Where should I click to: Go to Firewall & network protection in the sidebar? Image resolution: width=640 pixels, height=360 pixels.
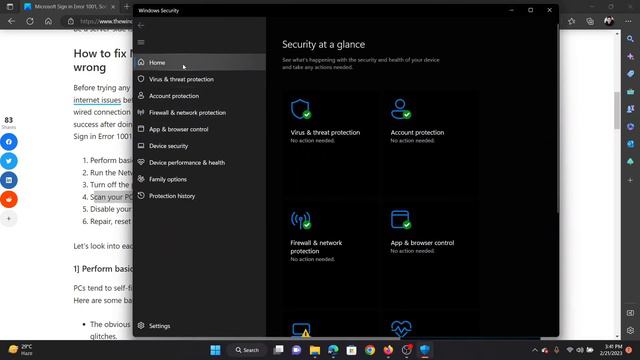click(x=200, y=113)
